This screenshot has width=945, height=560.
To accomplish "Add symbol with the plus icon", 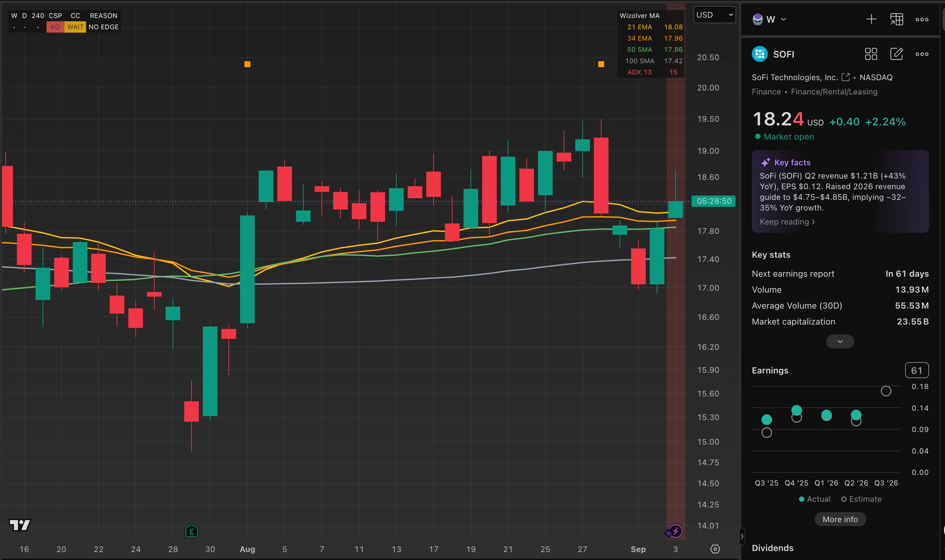I will click(x=871, y=19).
